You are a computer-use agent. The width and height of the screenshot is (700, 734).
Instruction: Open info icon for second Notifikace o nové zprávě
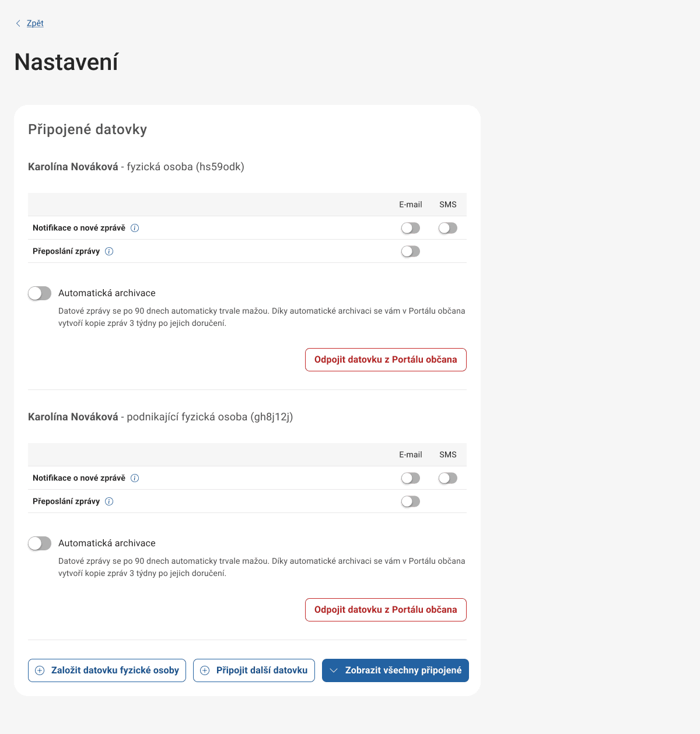(x=135, y=478)
